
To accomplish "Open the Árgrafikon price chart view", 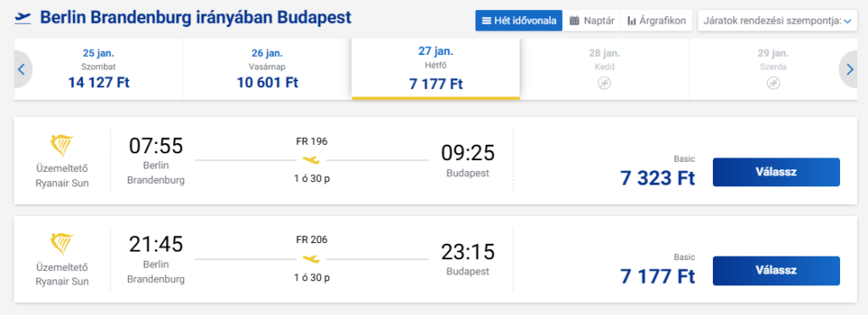I will click(657, 21).
